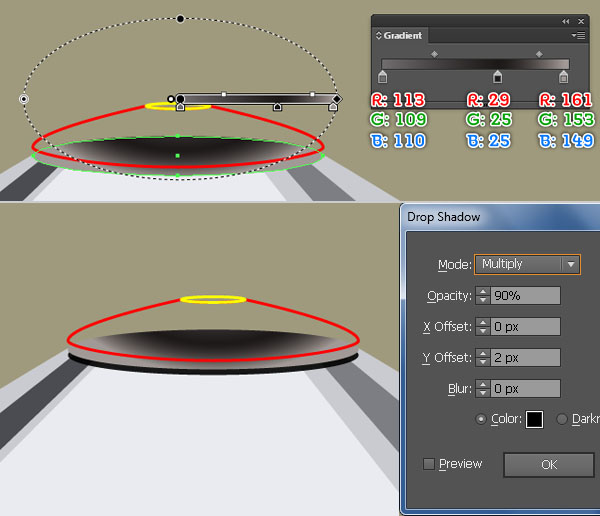Select the Darkness radio button
The width and height of the screenshot is (600, 516).
pos(562,419)
